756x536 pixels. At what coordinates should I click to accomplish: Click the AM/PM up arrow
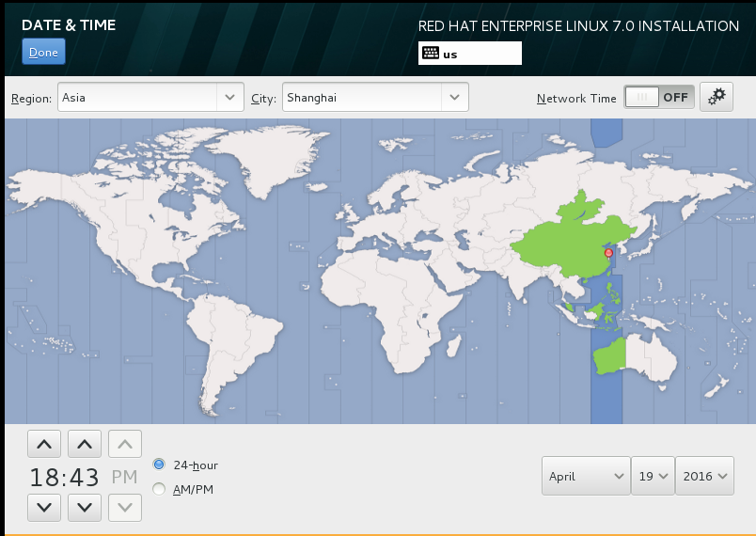pos(125,444)
